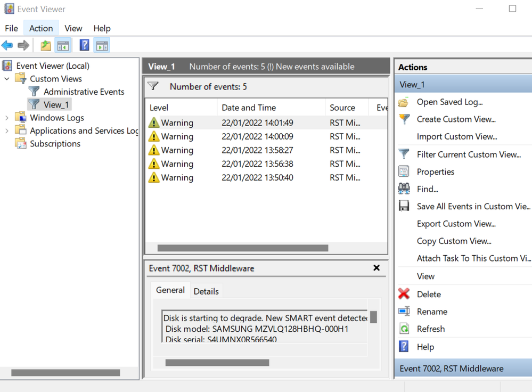Toggle the Show/Hide Action Pane icon

point(102,45)
